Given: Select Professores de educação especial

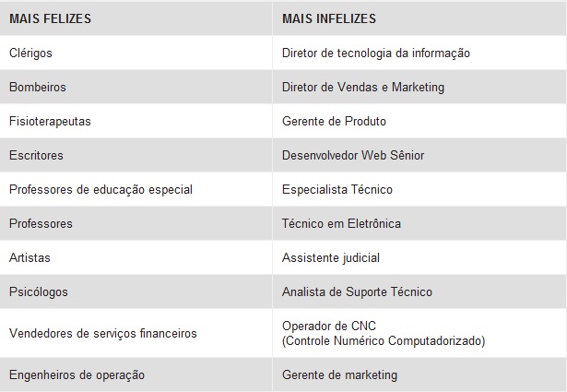Looking at the screenshot, I should click(100, 189).
